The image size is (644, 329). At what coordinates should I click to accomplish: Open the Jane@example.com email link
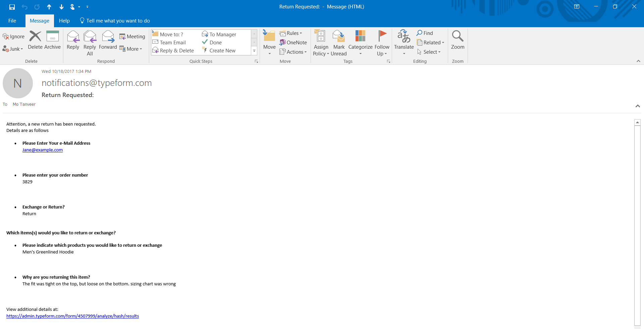coord(43,150)
